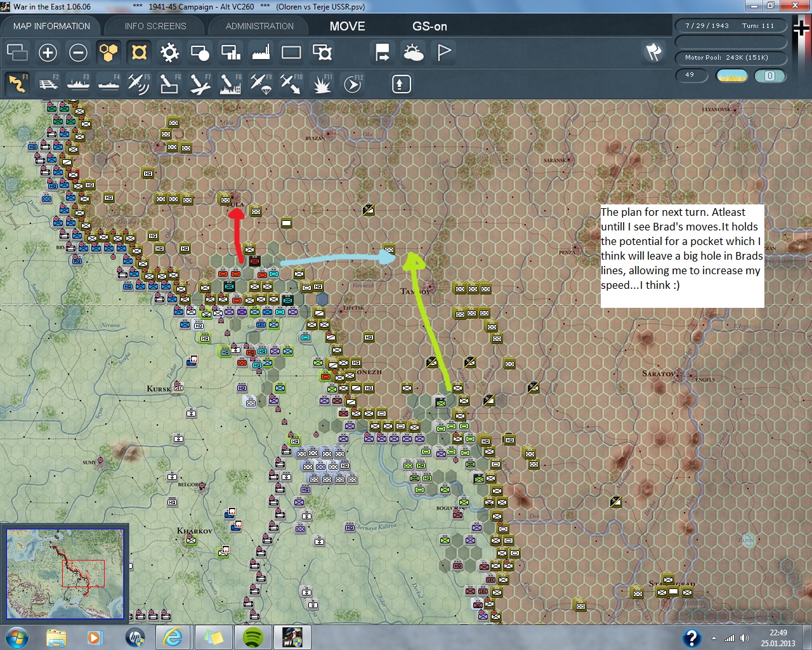Select the F9 air transport mode
Screen dimensions: 812x650
pyautogui.click(x=261, y=84)
